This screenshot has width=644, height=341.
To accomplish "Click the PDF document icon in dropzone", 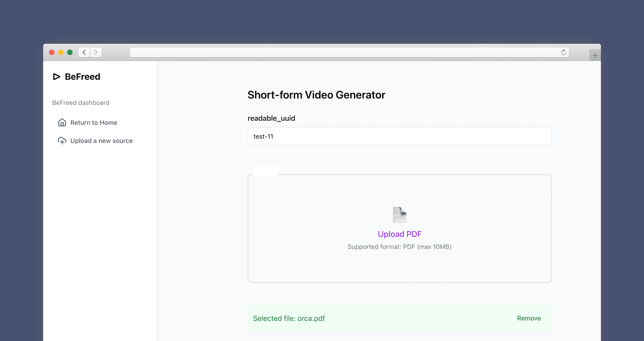I will [399, 215].
